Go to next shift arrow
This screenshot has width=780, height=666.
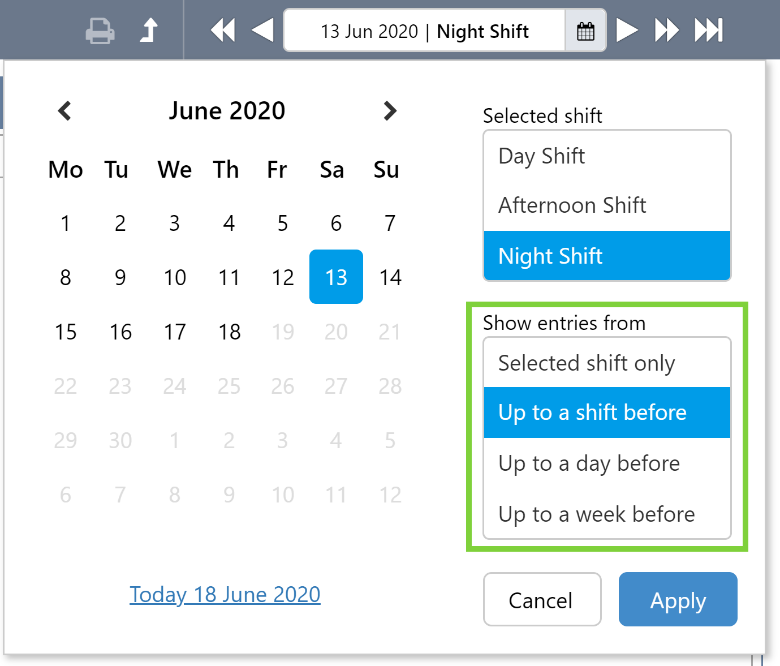point(627,31)
